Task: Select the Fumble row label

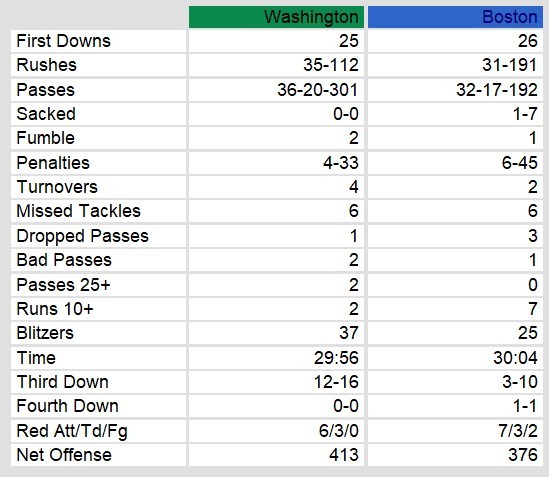Action: 46,138
